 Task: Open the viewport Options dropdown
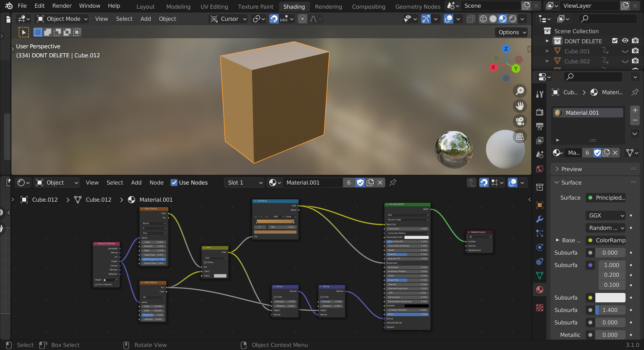pyautogui.click(x=512, y=32)
